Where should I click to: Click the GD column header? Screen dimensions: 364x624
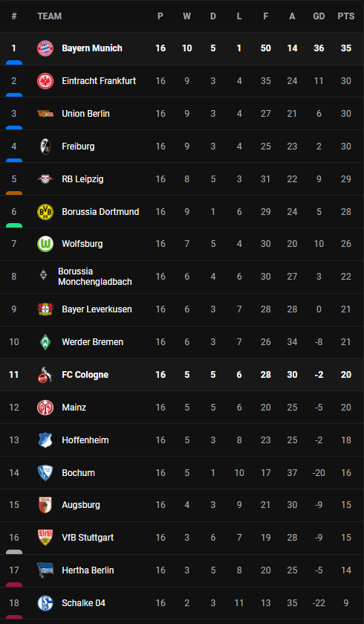click(319, 16)
